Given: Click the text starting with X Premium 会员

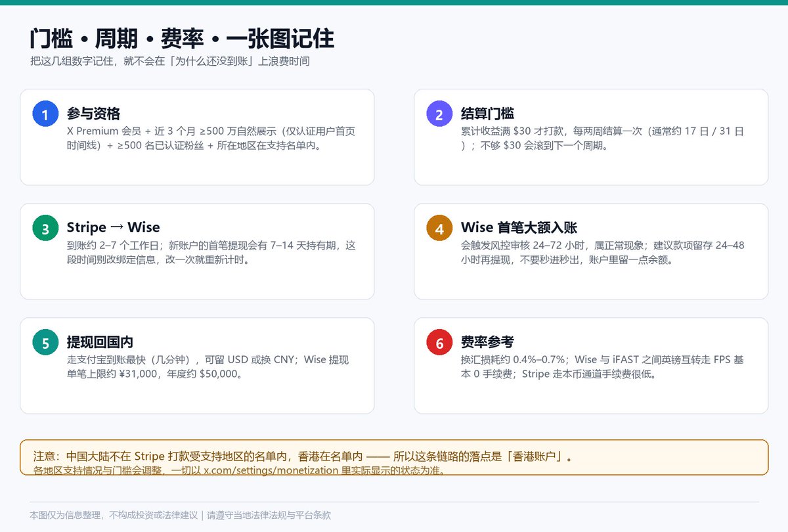Looking at the screenshot, I should (211, 139).
